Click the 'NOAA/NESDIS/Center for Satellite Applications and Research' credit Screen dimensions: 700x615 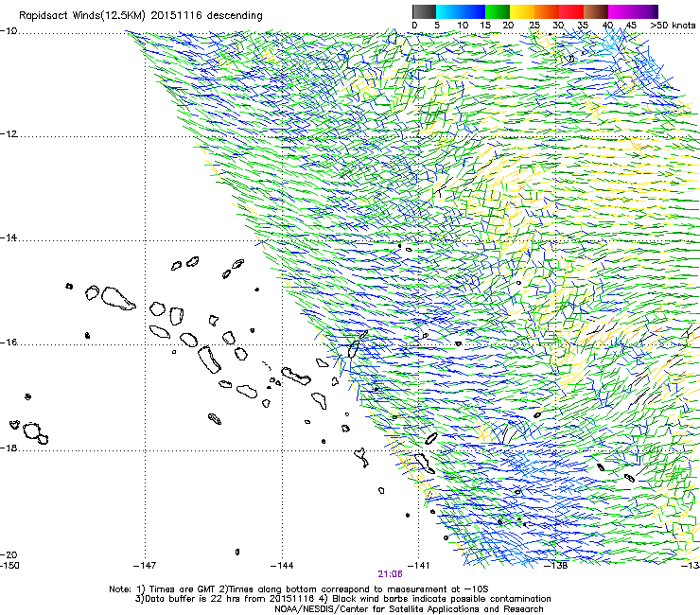(409, 609)
